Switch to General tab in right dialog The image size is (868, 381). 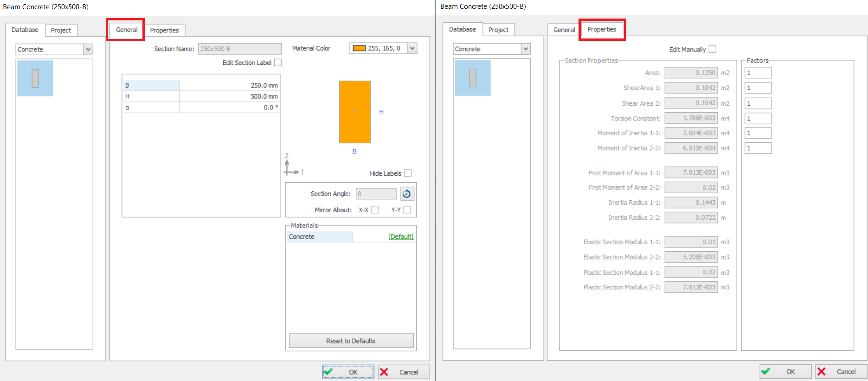564,30
